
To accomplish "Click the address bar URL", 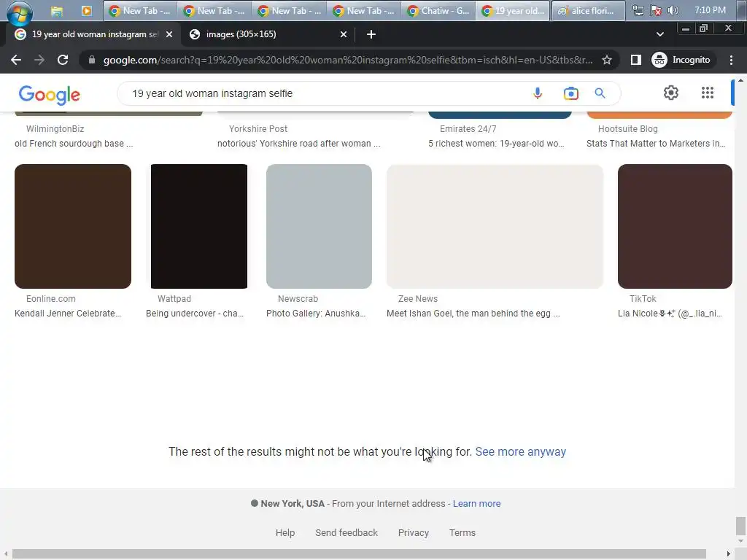I will tap(348, 60).
